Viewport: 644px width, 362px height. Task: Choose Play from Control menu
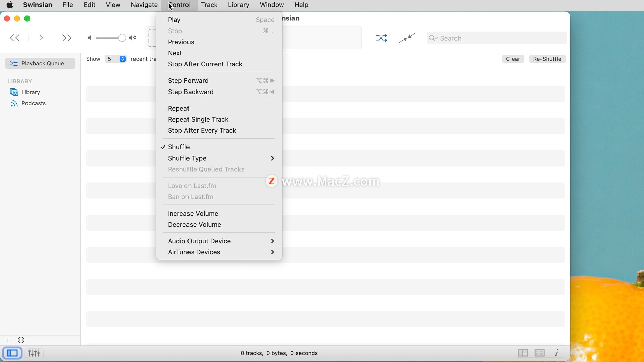click(219, 20)
